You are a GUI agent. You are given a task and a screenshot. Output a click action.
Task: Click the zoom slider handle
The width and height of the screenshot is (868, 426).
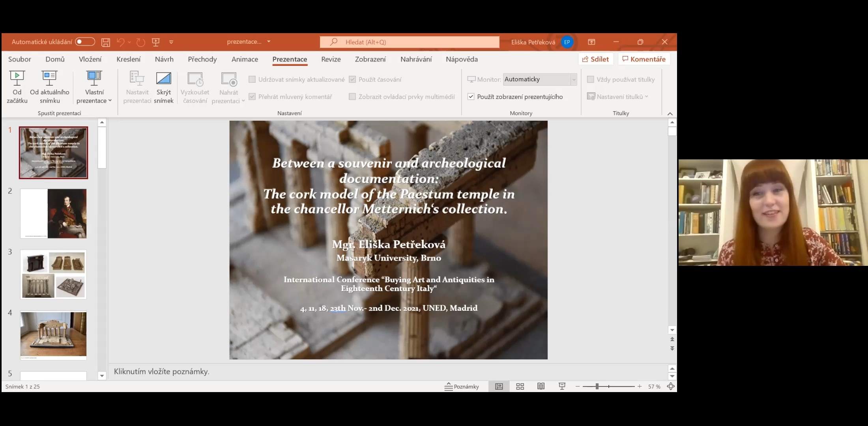597,387
